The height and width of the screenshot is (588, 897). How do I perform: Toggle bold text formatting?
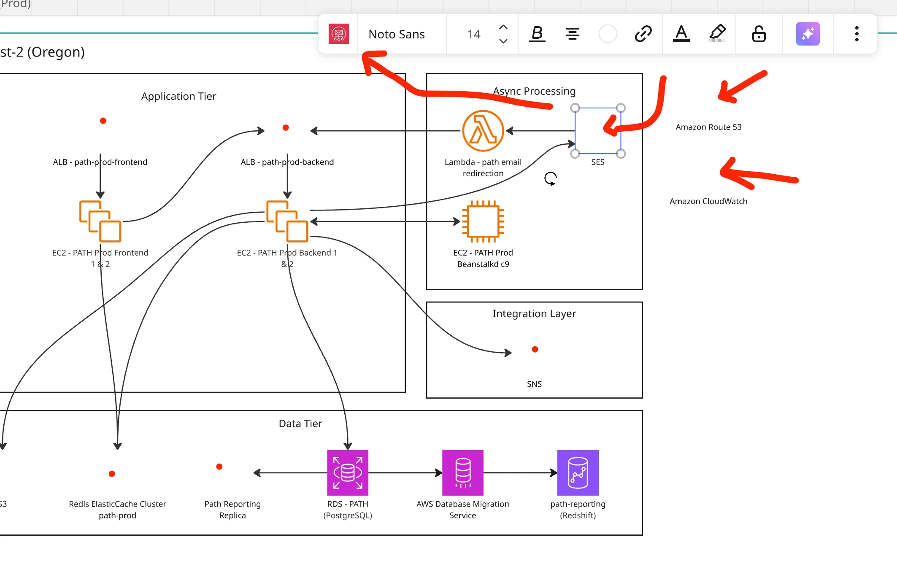pos(537,34)
